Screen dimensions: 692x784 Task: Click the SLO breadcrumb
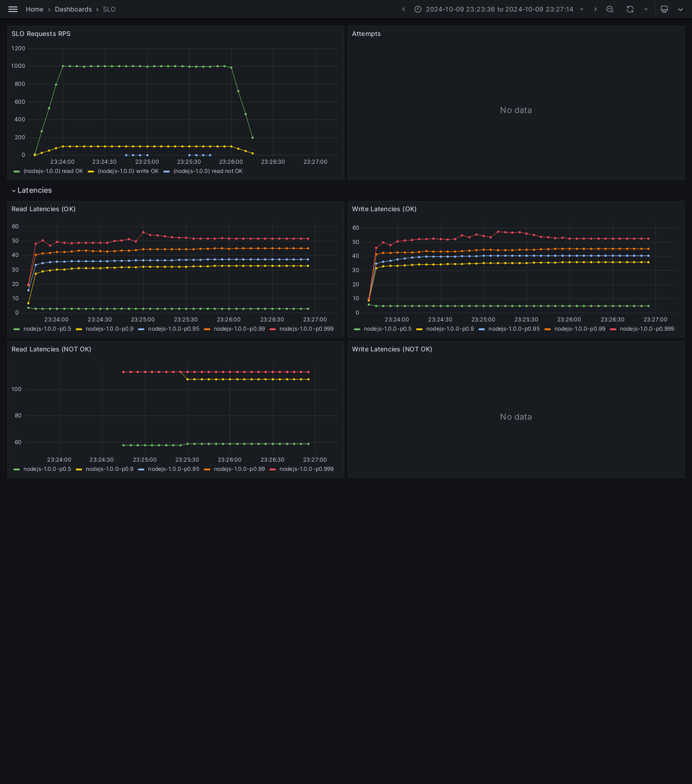(x=109, y=9)
